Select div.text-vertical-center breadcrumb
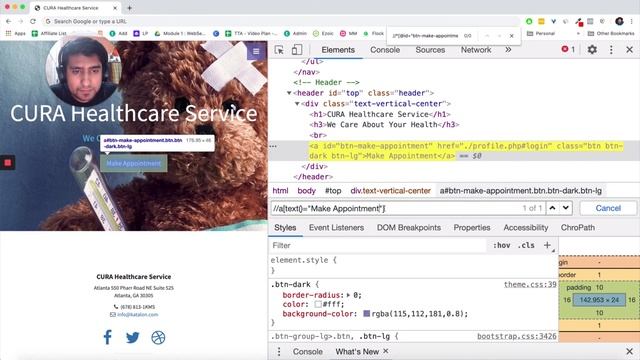 [391, 191]
